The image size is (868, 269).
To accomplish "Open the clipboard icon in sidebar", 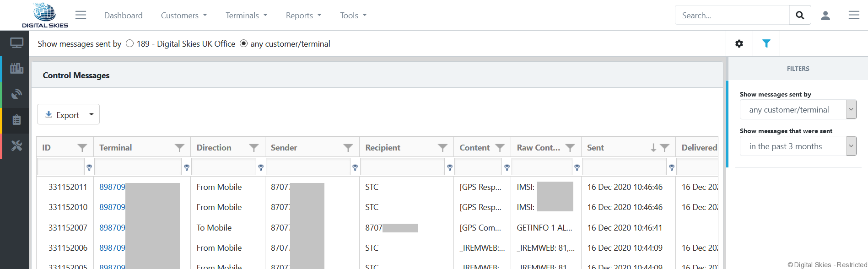I will [16, 120].
